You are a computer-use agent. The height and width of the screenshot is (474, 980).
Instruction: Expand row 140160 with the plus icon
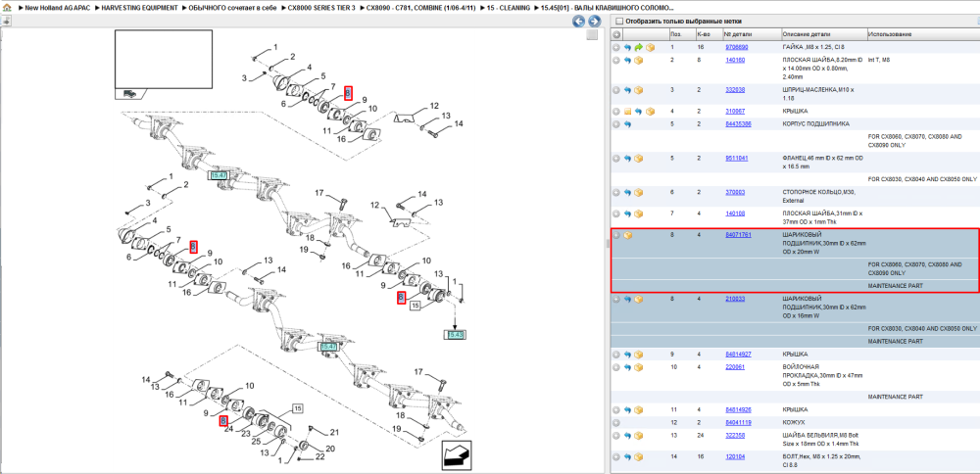[616, 61]
